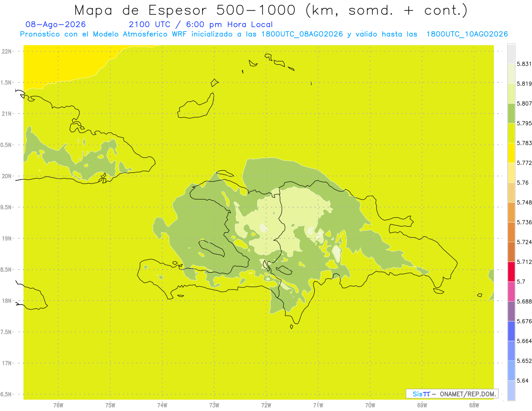Click the legend value '5.652'

pos(524,361)
